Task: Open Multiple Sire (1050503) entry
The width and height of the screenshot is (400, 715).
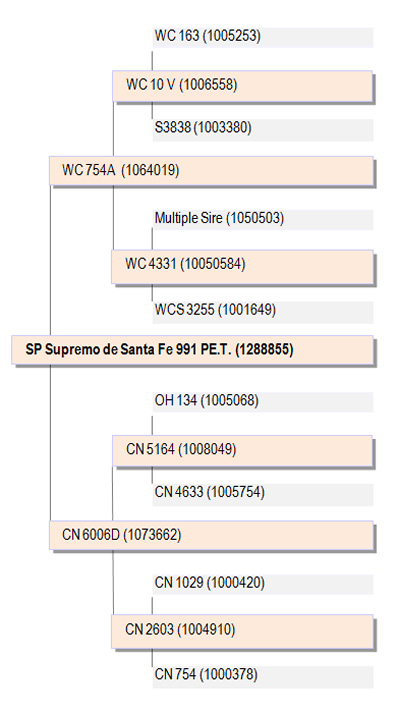Action: [263, 219]
